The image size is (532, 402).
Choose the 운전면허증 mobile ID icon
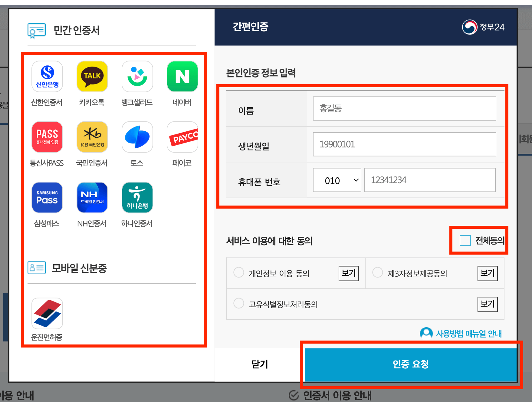click(47, 313)
